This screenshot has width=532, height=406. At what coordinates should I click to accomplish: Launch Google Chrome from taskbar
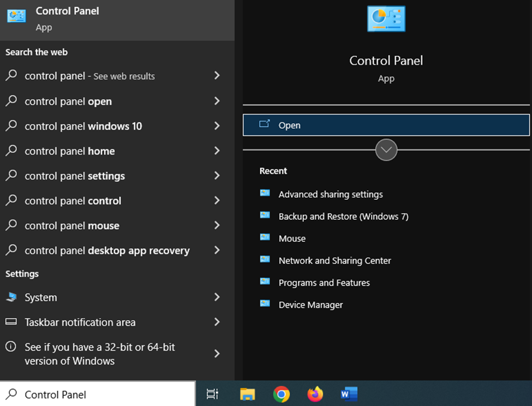coord(282,394)
